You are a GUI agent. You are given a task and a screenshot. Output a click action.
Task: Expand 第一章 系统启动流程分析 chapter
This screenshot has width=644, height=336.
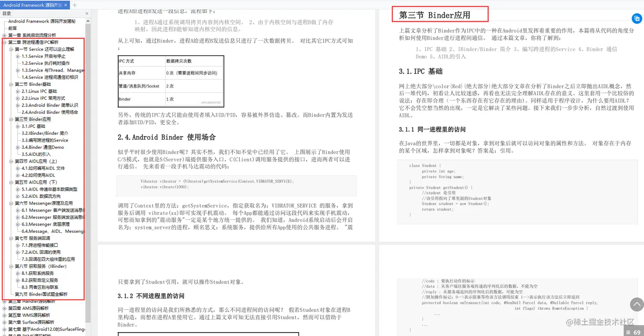click(x=4, y=35)
